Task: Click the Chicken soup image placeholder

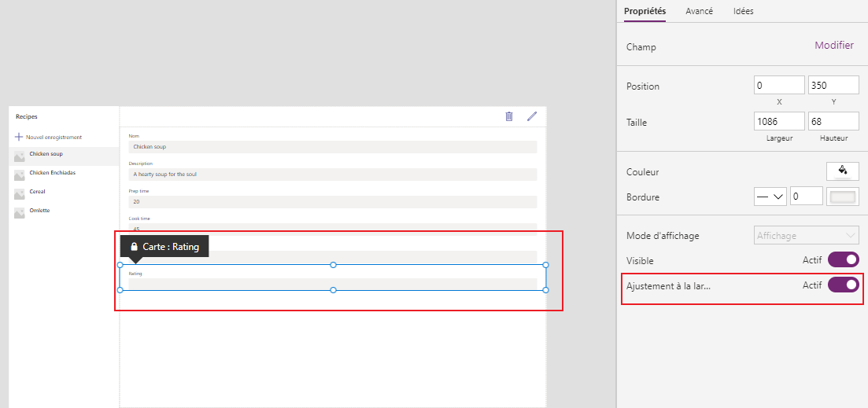Action: coord(20,156)
